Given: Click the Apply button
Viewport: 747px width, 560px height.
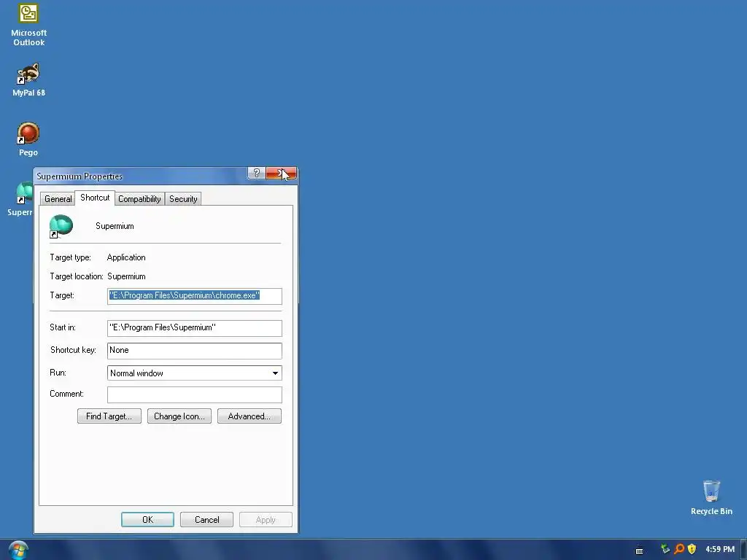Looking at the screenshot, I should click(266, 519).
